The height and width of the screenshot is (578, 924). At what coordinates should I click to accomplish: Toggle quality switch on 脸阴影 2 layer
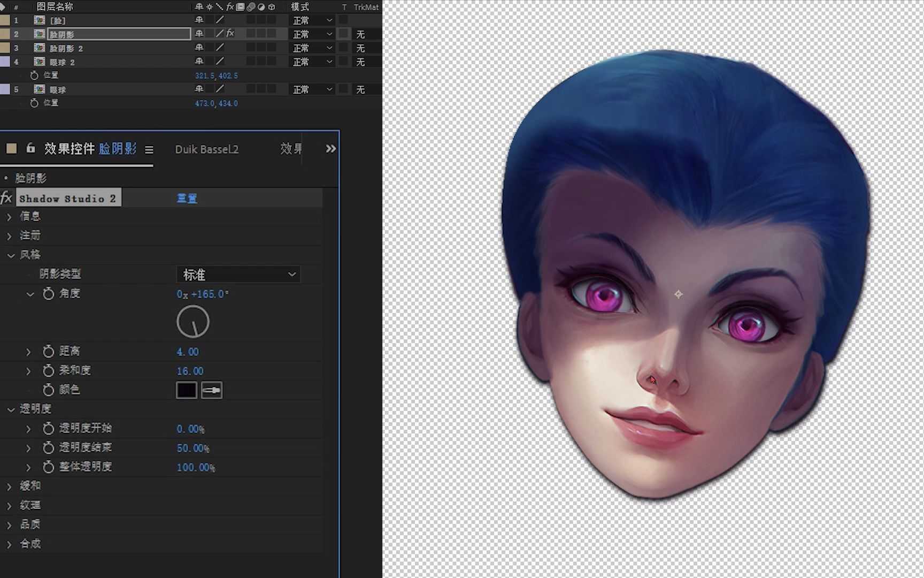220,48
